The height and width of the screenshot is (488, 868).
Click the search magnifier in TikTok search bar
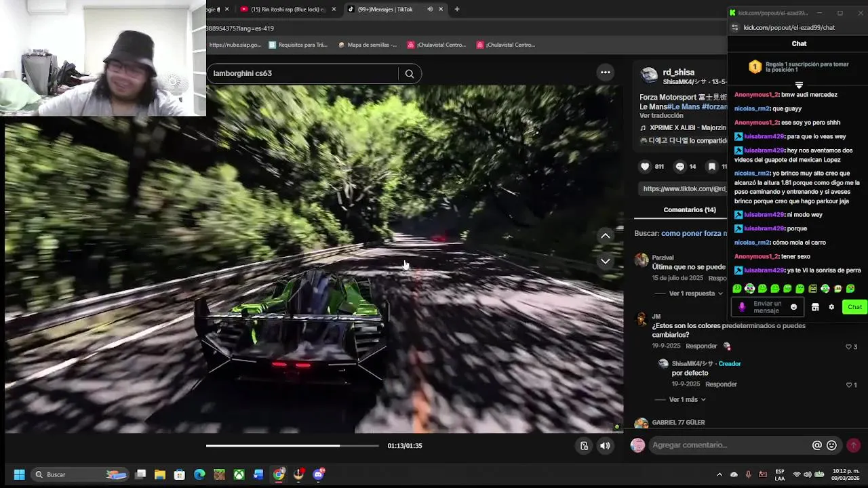(x=409, y=74)
